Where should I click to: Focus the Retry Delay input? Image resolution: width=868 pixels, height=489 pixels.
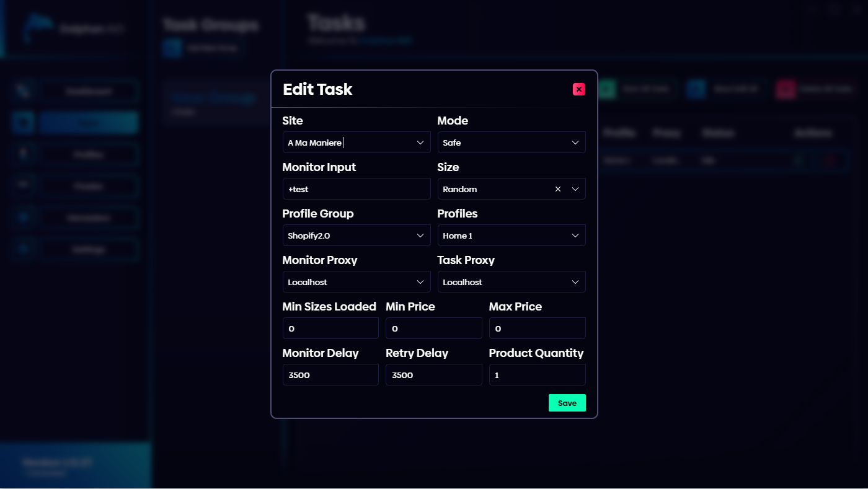[x=433, y=375]
